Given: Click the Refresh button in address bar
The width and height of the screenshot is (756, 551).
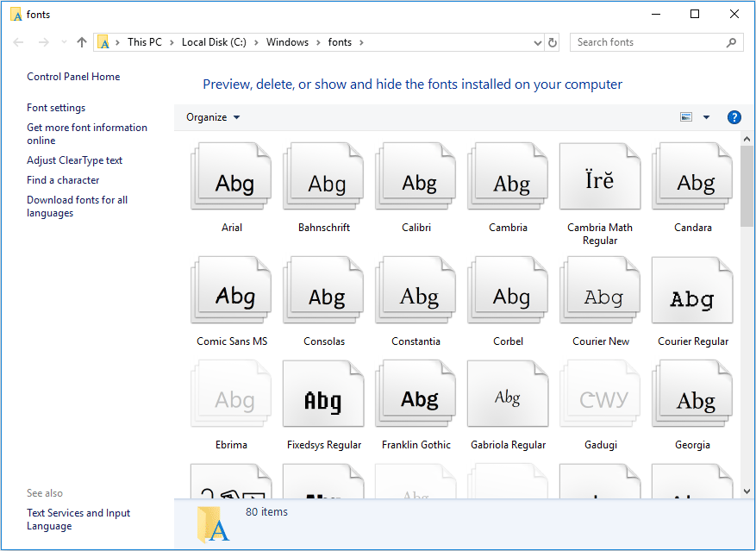Looking at the screenshot, I should coord(553,42).
